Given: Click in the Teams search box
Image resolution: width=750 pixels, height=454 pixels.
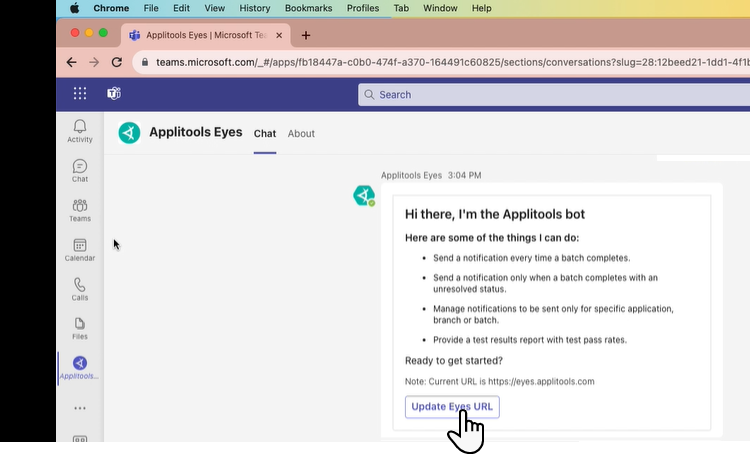Looking at the screenshot, I should (550, 95).
